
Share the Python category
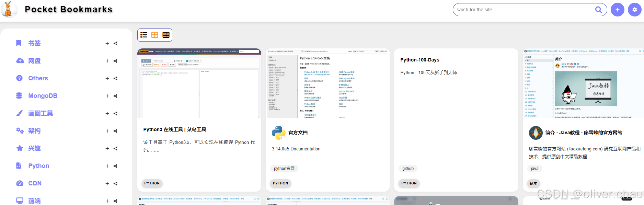pyautogui.click(x=115, y=166)
